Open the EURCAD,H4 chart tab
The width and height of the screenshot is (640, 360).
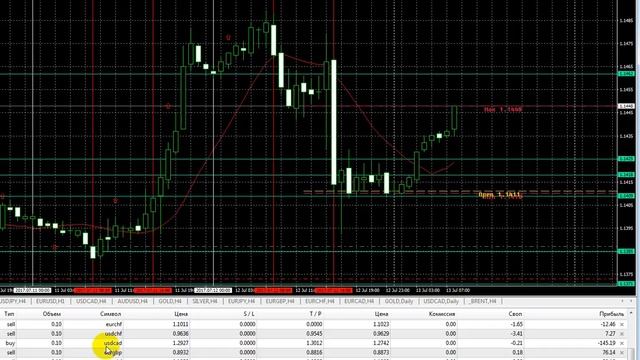coord(359,301)
